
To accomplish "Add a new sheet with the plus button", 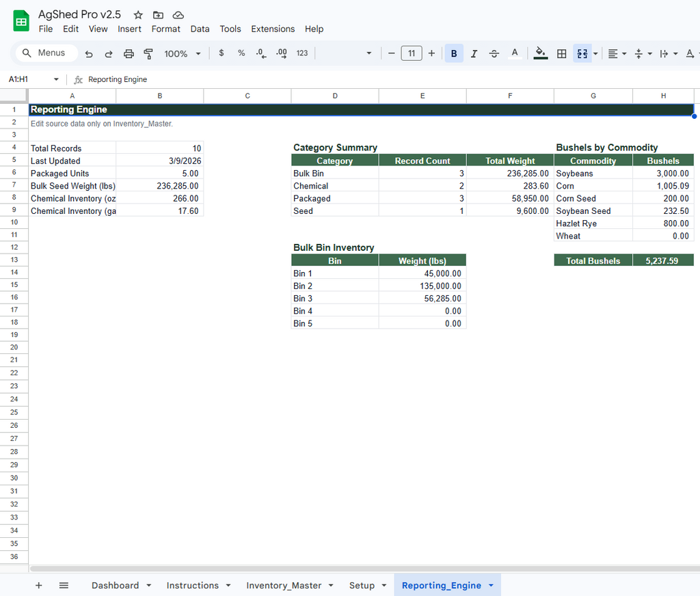I will (38, 585).
